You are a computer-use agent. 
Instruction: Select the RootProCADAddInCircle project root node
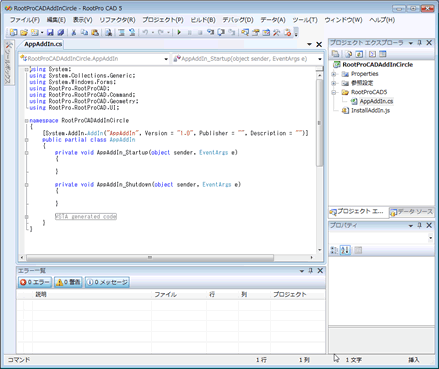point(377,65)
